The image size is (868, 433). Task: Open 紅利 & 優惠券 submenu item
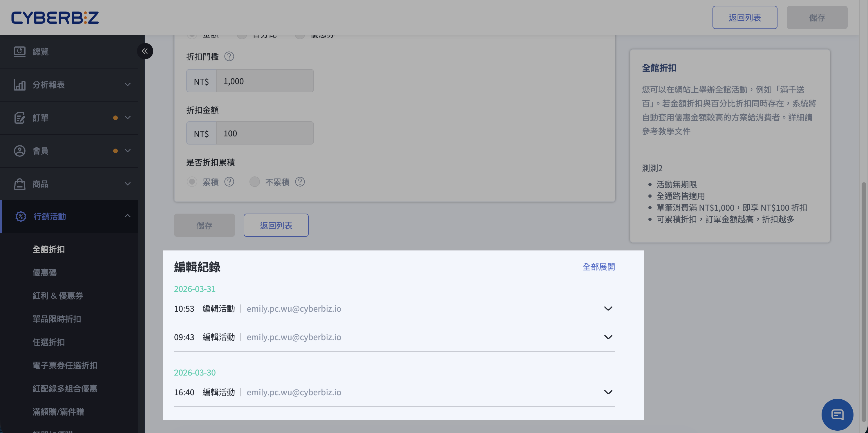pyautogui.click(x=58, y=296)
